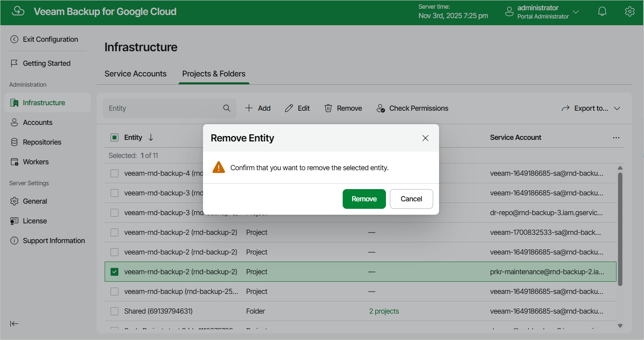This screenshot has width=644, height=340.
Task: Click the Service Account column header
Action: [x=515, y=137]
